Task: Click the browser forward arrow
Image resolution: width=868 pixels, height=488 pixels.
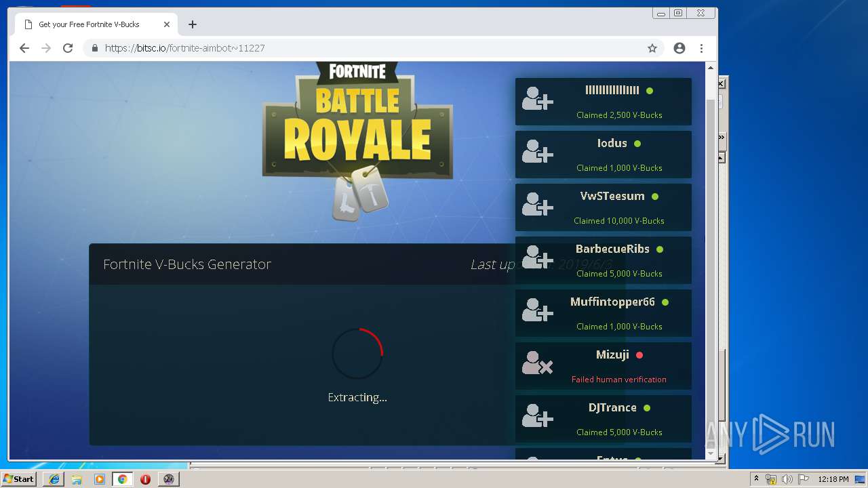Action: pyautogui.click(x=46, y=48)
